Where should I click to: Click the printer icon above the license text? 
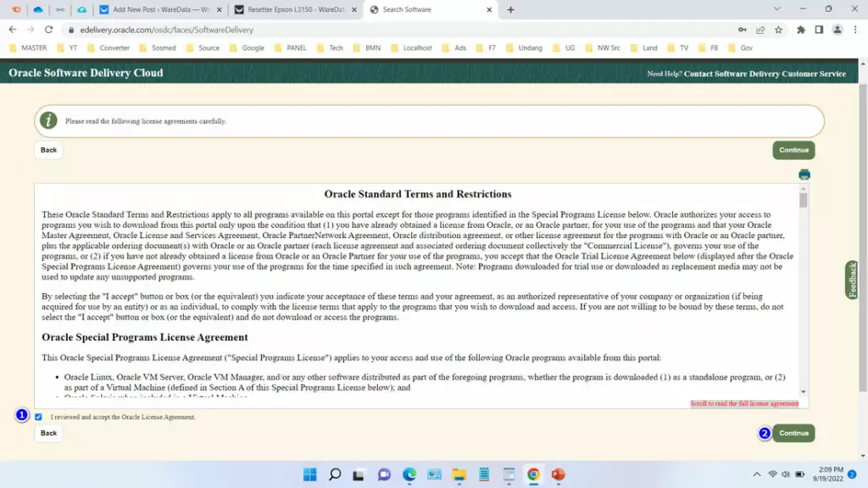tap(804, 175)
